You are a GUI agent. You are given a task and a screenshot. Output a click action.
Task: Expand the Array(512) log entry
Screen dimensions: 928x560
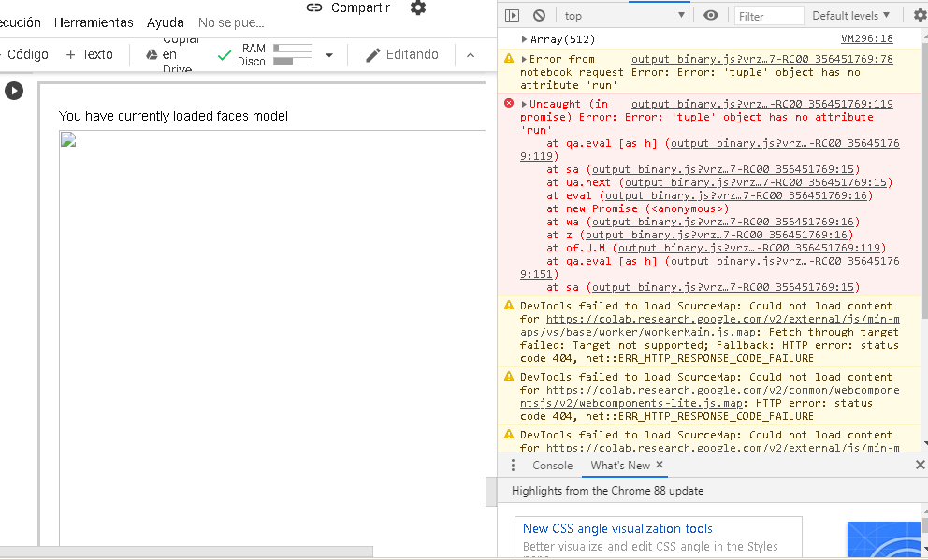524,39
